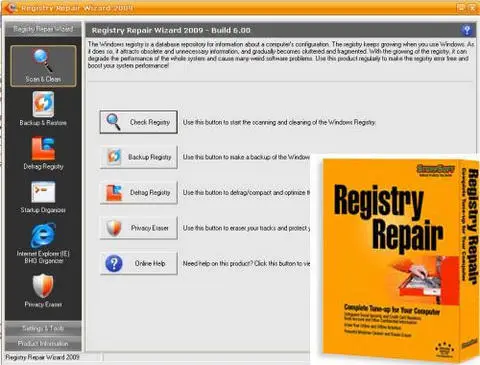The width and height of the screenshot is (480, 365).
Task: Click the Registry Repair Wizard title bar logo
Action: [x=12, y=7]
